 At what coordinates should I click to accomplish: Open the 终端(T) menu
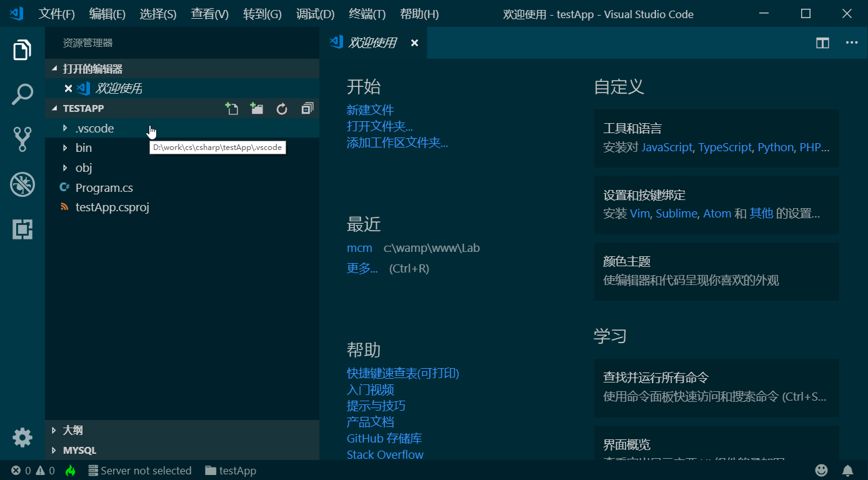tap(367, 14)
